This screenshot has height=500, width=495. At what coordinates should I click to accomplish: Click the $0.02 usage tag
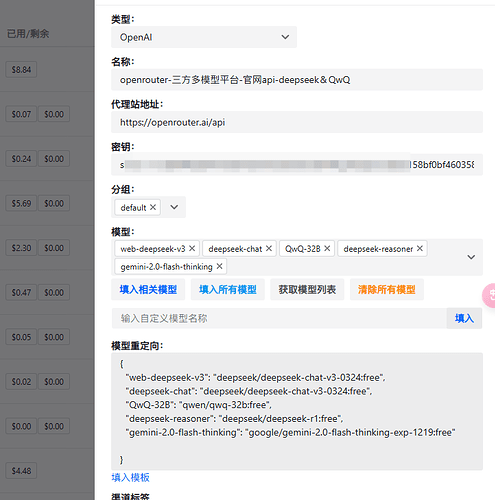(x=21, y=381)
